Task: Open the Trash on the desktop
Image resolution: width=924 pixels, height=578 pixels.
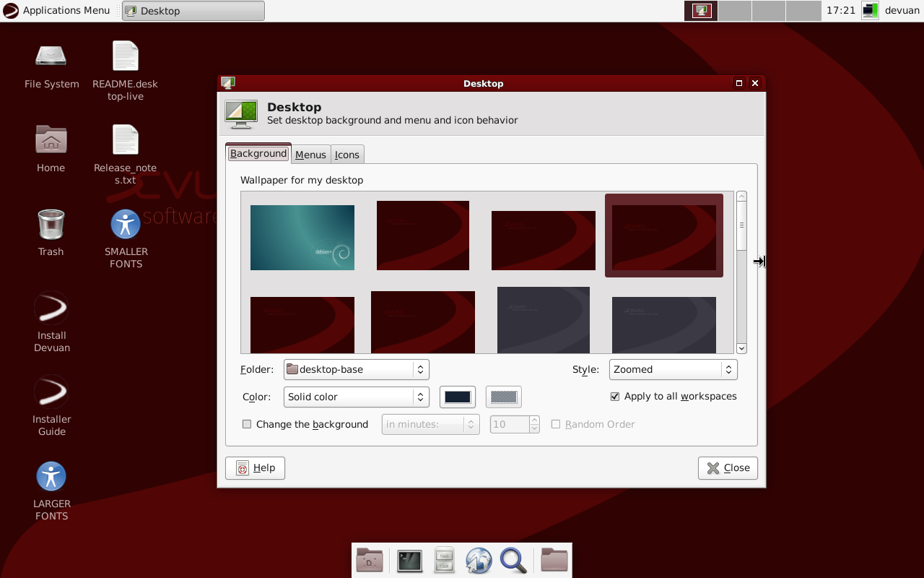Action: point(51,224)
